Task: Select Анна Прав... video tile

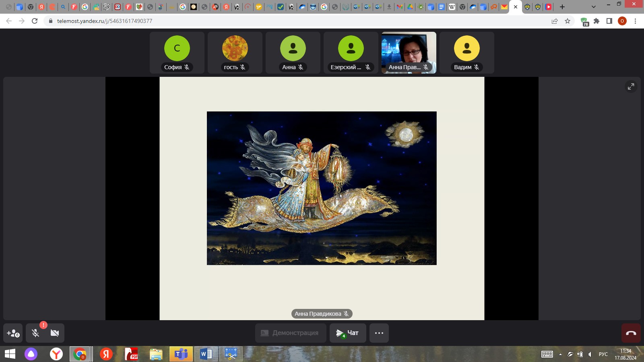Action: (x=409, y=53)
